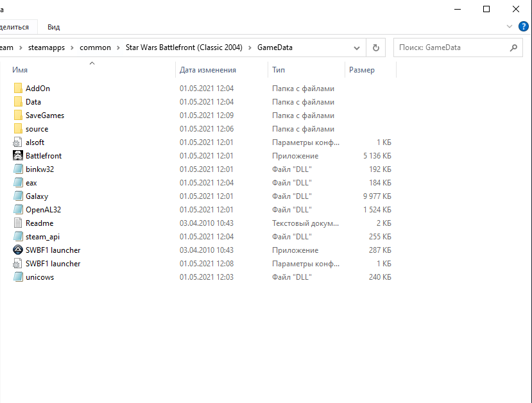Image resolution: width=532 pixels, height=403 pixels.
Task: Select the source folder icon
Action: (18, 129)
